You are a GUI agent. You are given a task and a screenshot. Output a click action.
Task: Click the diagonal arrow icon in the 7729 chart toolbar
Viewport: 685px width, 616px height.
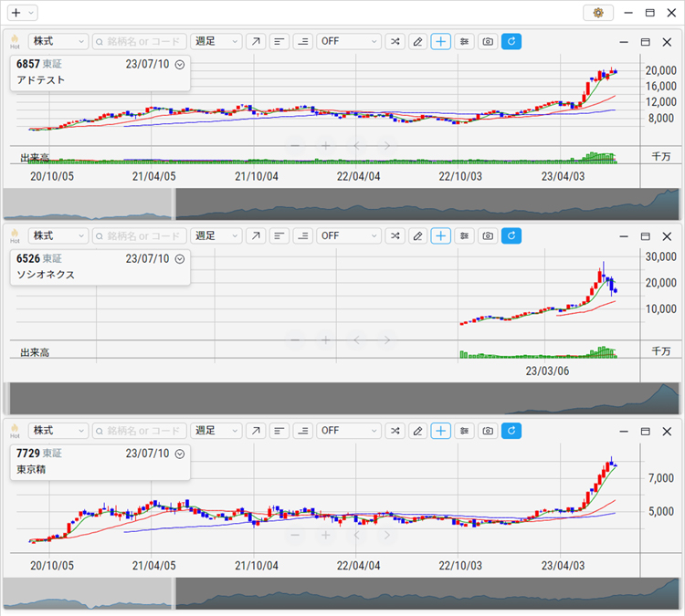coord(256,431)
